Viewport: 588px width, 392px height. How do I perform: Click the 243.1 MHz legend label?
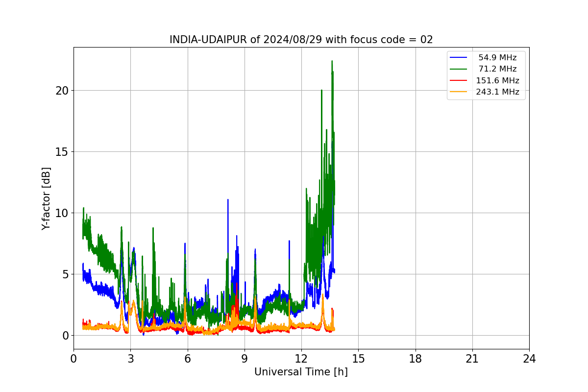tap(497, 92)
